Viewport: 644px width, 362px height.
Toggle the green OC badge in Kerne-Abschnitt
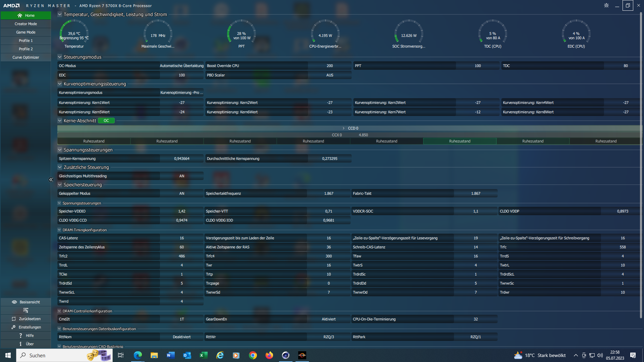(x=106, y=121)
